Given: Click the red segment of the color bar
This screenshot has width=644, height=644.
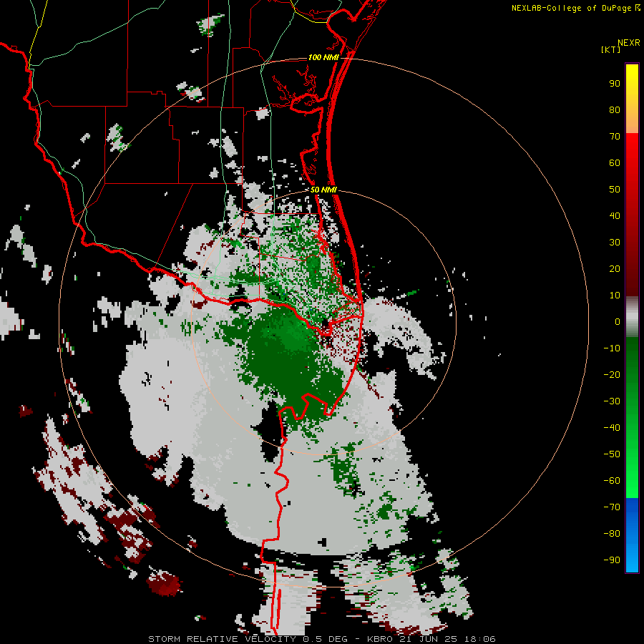Looking at the screenshot, I should pyautogui.click(x=632, y=215).
